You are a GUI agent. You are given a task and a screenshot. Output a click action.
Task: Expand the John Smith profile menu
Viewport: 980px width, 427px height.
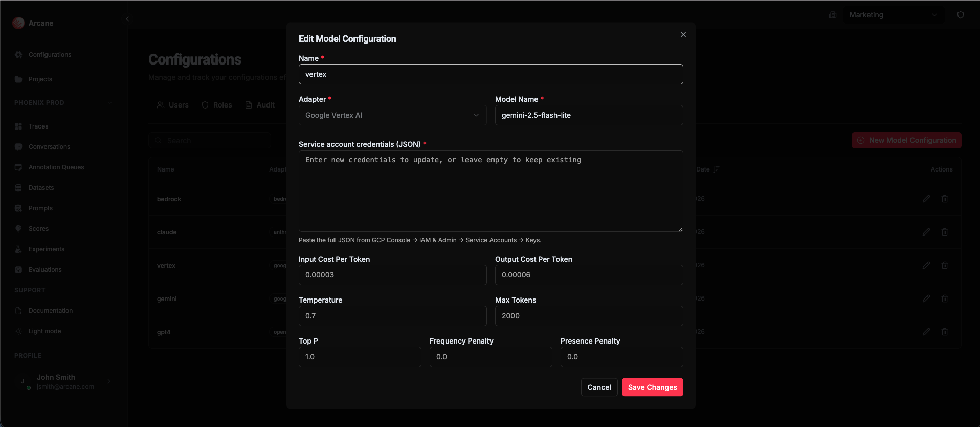point(109,381)
